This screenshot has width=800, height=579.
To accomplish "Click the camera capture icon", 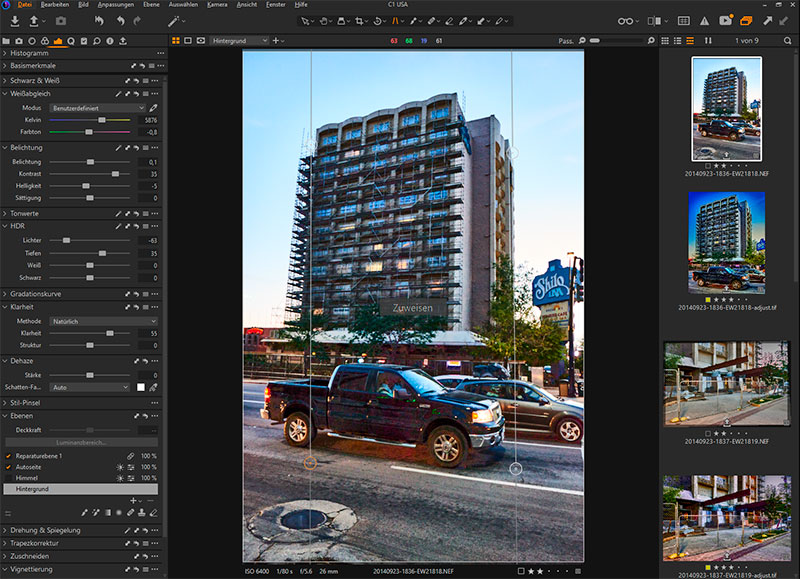I will pyautogui.click(x=61, y=21).
